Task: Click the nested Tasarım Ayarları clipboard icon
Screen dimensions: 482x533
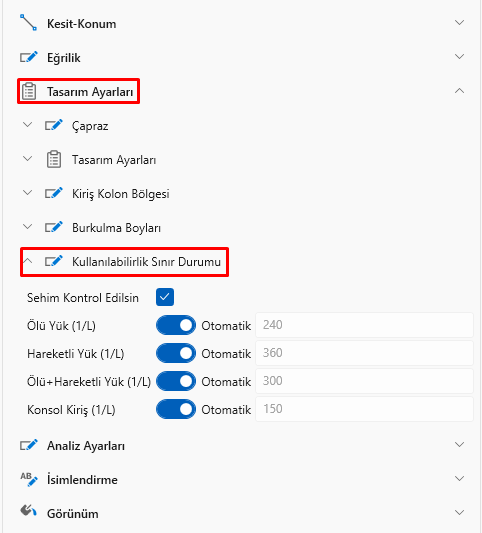Action: click(x=54, y=159)
